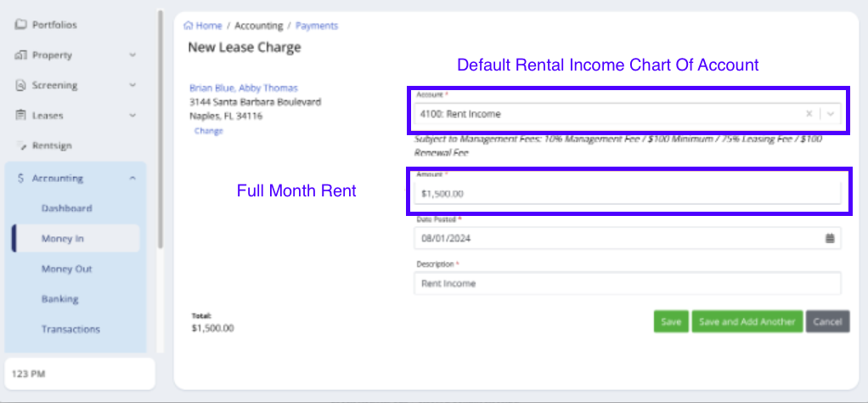Screen dimensions: 868x403
Task: Expand the Screening menu chevron
Action: (x=132, y=85)
